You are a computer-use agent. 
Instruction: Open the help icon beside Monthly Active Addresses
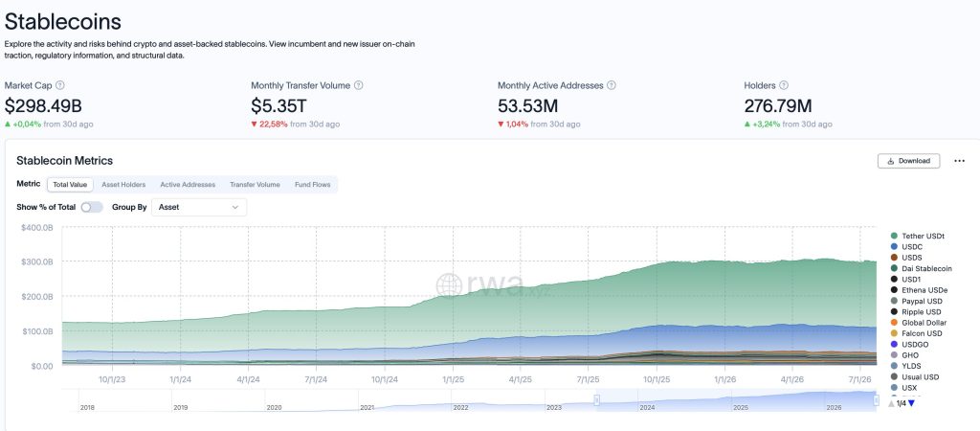(x=612, y=85)
